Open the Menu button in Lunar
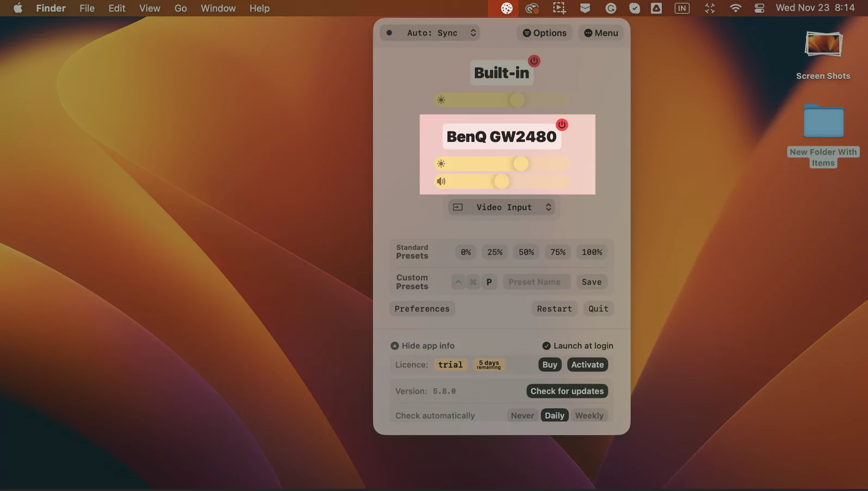Viewport: 868px width, 491px height. click(600, 33)
